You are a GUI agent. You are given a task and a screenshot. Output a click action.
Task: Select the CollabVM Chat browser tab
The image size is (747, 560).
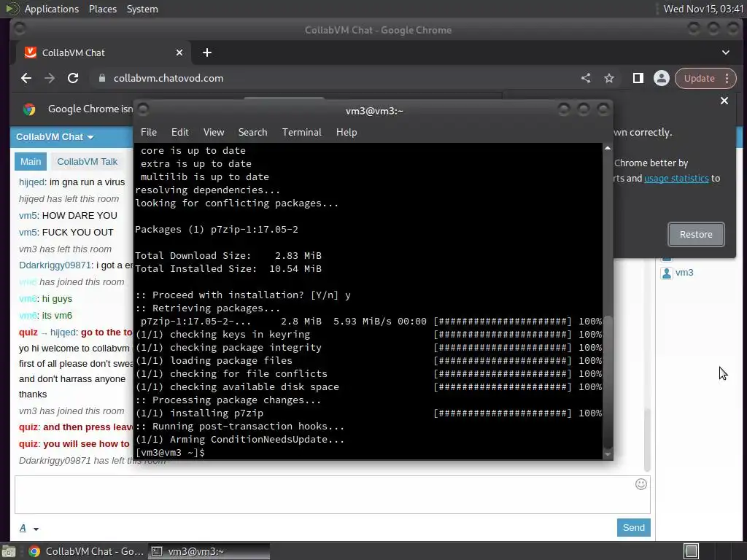[104, 52]
